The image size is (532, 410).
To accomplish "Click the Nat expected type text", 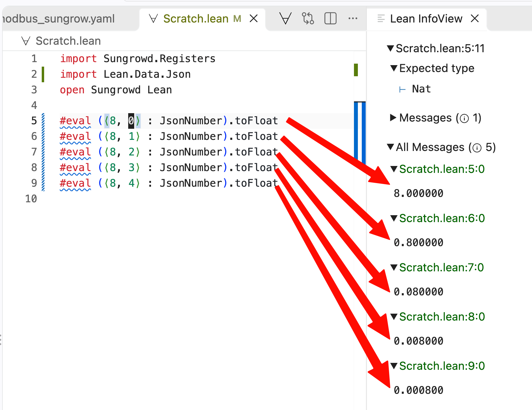I will tap(421, 89).
